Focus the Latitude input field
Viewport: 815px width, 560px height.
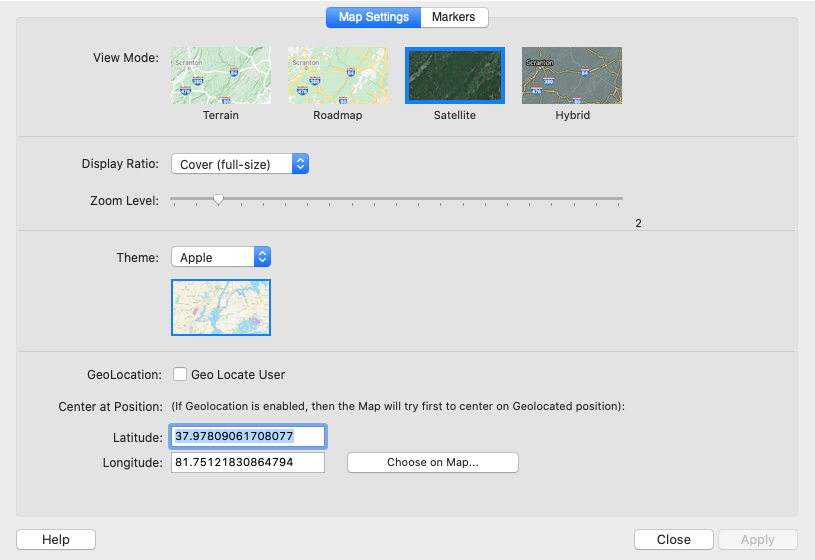click(248, 436)
